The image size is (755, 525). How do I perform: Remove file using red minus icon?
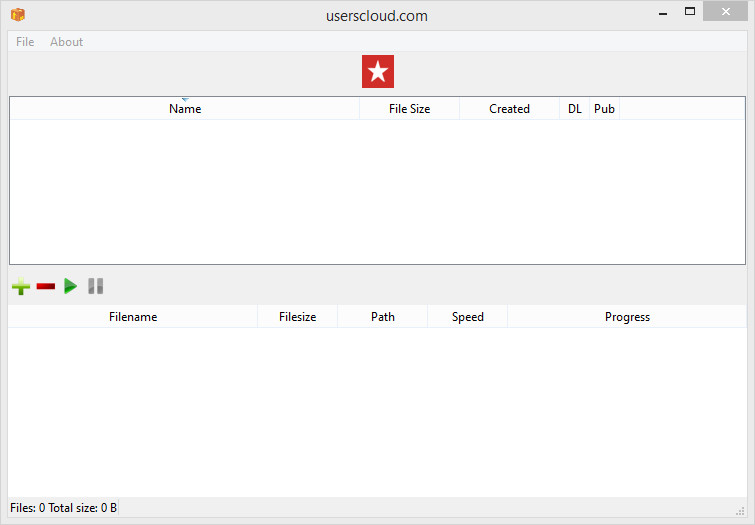(x=46, y=287)
